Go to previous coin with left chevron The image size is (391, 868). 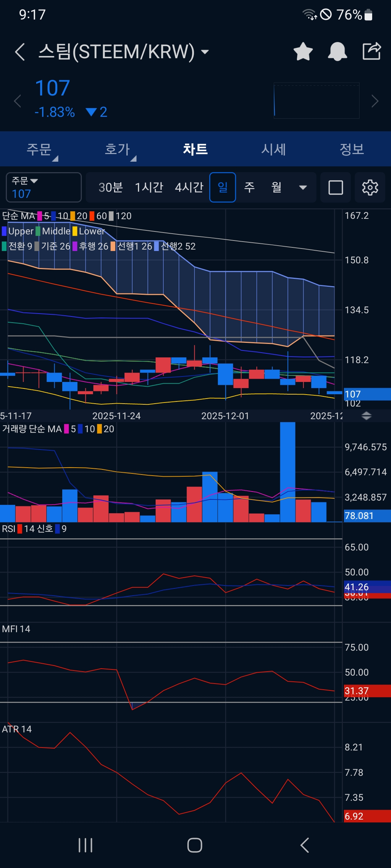tap(17, 101)
